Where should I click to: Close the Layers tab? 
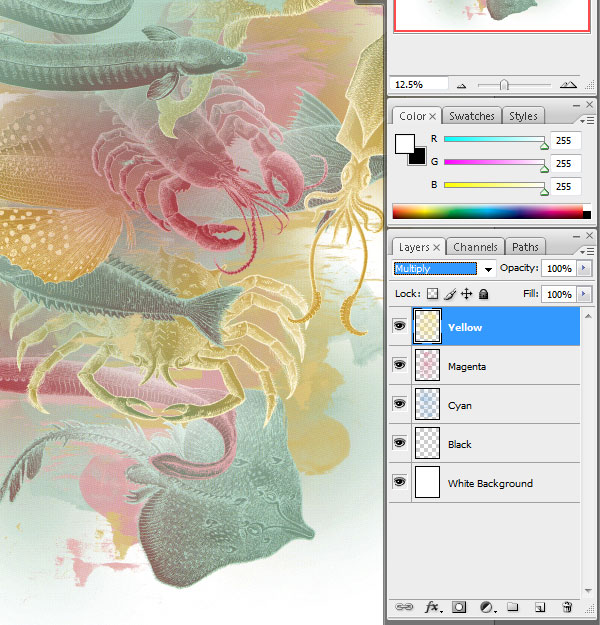(437, 248)
